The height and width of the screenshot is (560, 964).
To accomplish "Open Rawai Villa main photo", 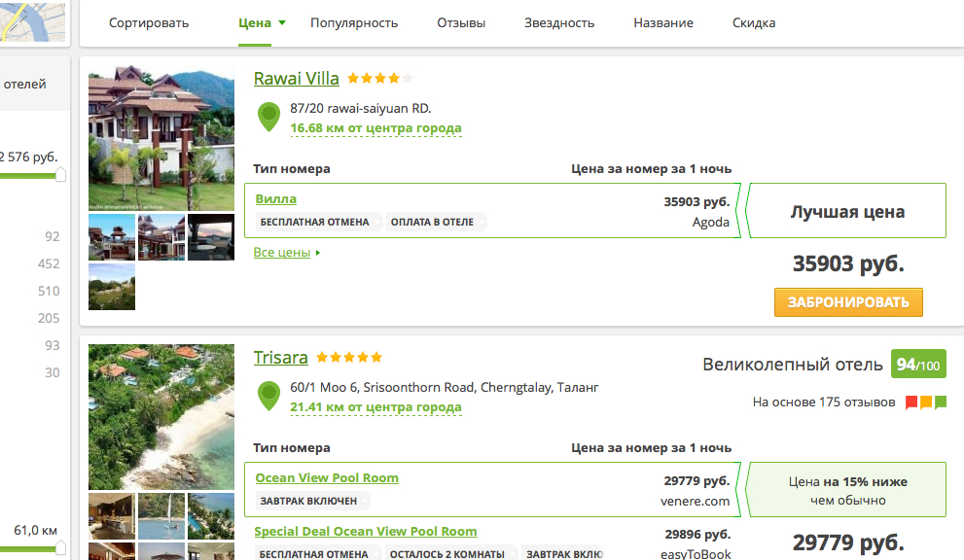I will point(161,138).
